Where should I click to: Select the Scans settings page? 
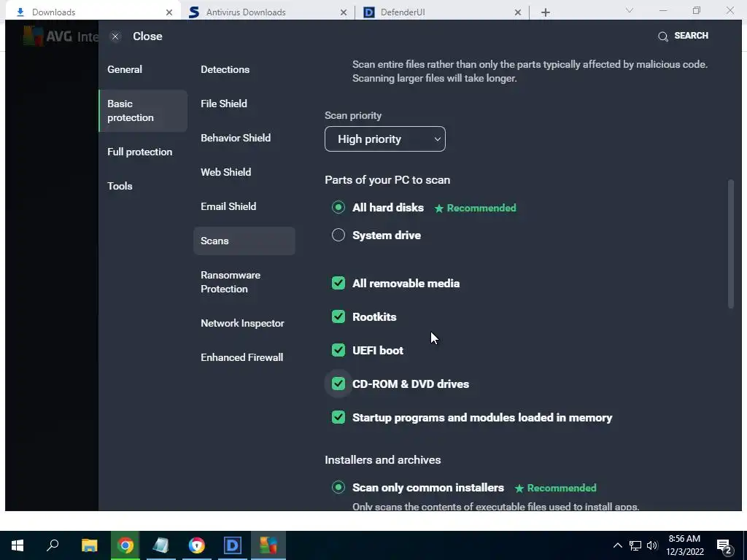point(244,241)
